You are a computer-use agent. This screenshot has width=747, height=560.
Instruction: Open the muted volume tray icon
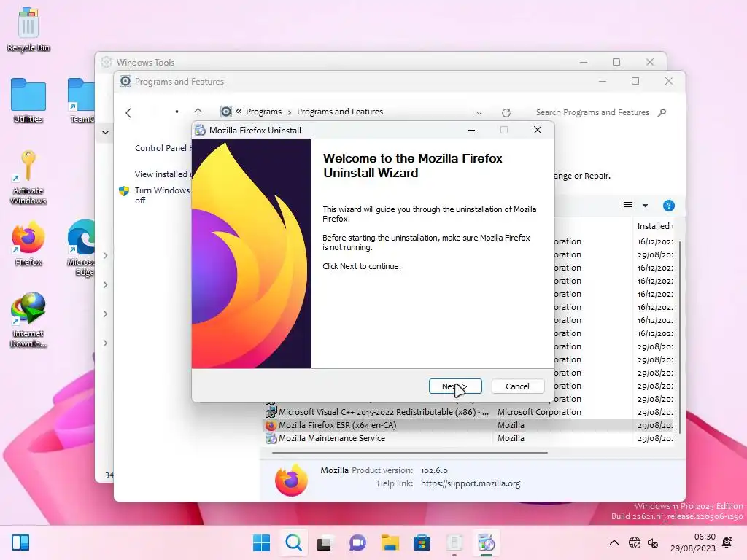click(x=653, y=542)
